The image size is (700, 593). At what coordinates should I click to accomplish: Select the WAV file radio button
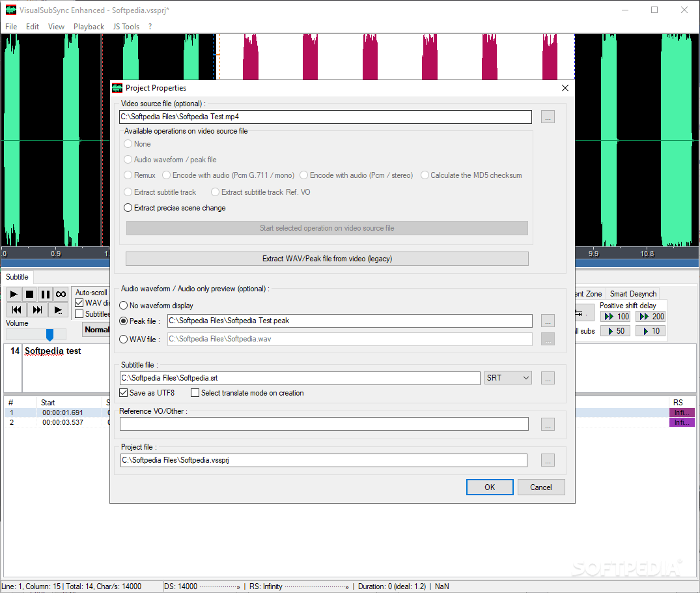pyautogui.click(x=124, y=338)
